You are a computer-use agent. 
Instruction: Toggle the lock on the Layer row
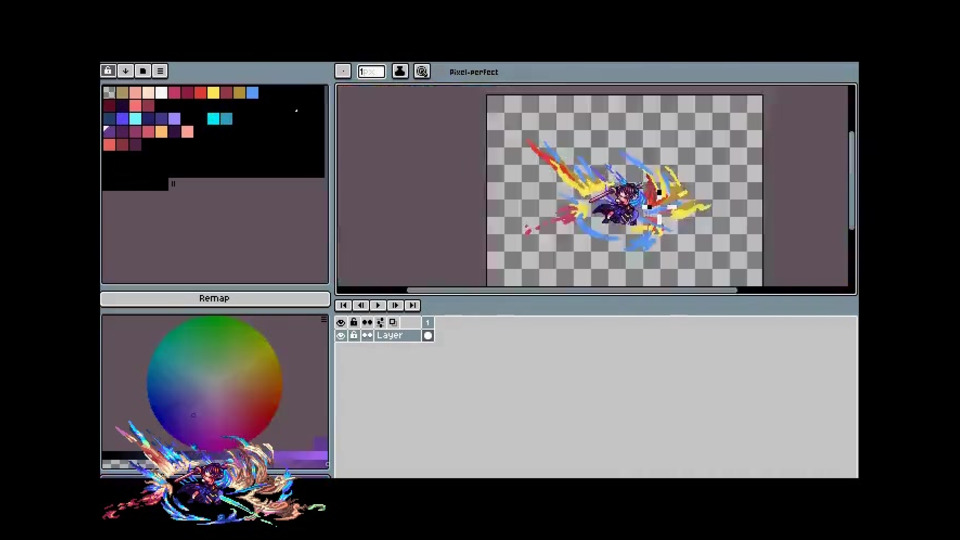[354, 336]
